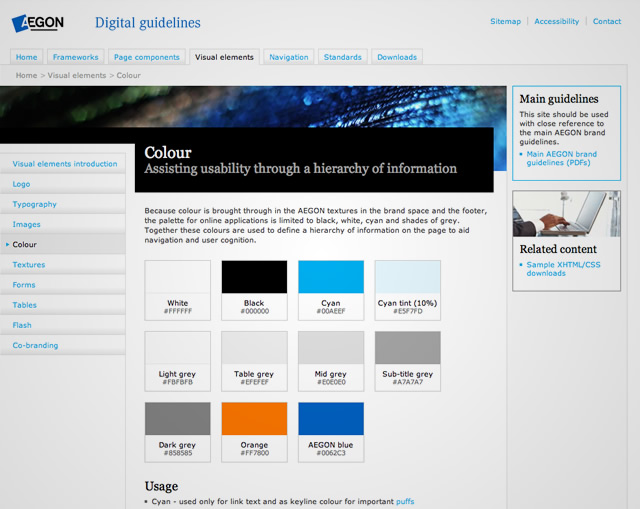Open Main AEGON brand guidelines (PDFs) link
640x509 pixels.
point(561,158)
